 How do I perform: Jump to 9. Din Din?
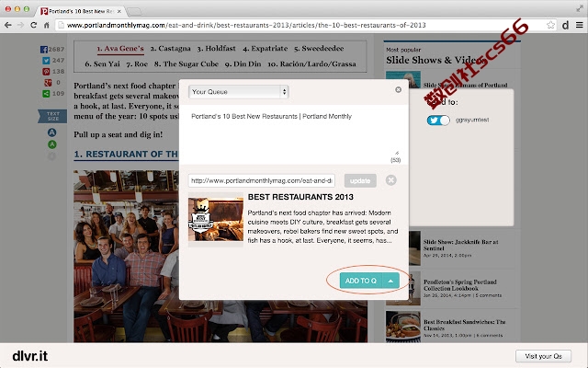tap(243, 63)
